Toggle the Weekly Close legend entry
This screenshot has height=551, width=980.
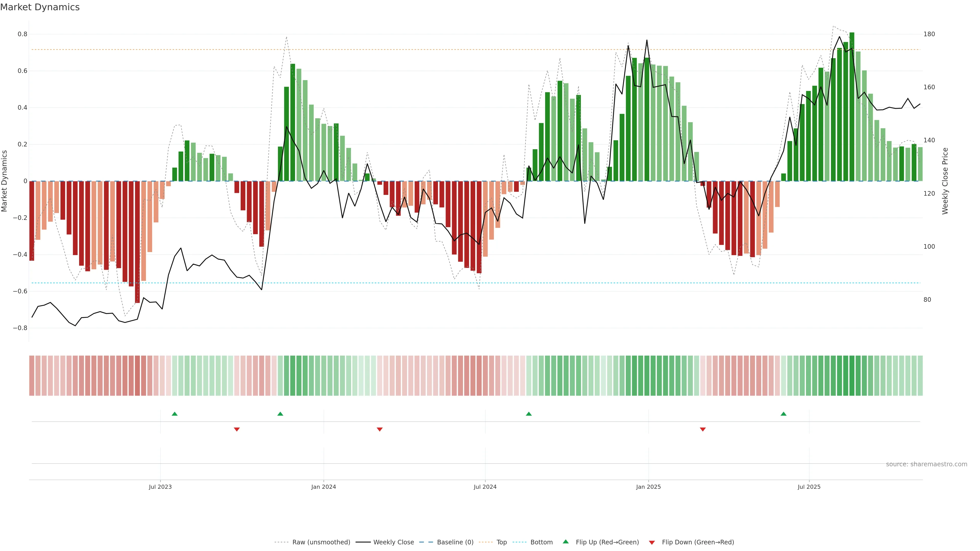(393, 542)
